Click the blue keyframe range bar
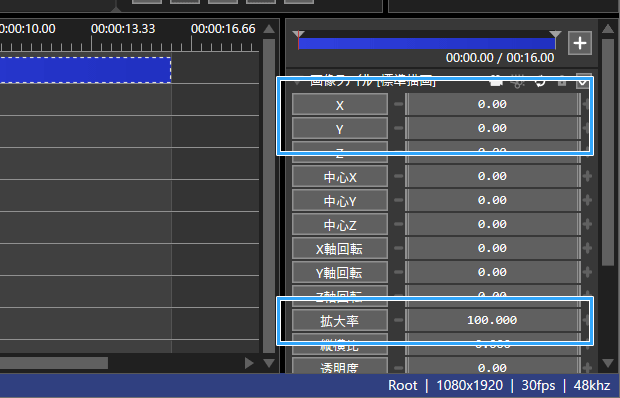The width and height of the screenshot is (620, 398). (427, 43)
